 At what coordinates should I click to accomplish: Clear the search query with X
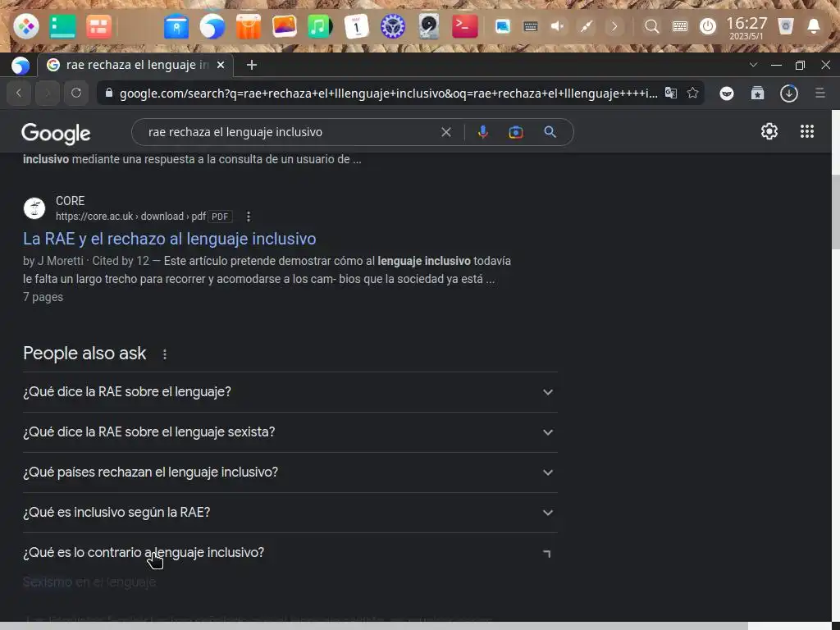click(x=445, y=132)
